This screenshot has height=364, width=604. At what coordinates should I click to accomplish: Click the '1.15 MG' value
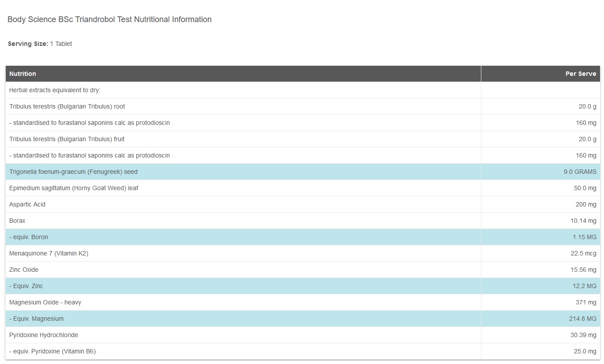click(585, 237)
